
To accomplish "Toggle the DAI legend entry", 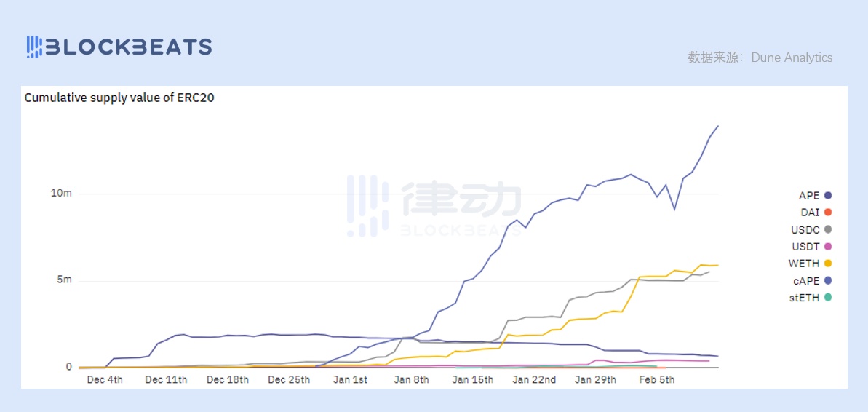I will (x=816, y=212).
